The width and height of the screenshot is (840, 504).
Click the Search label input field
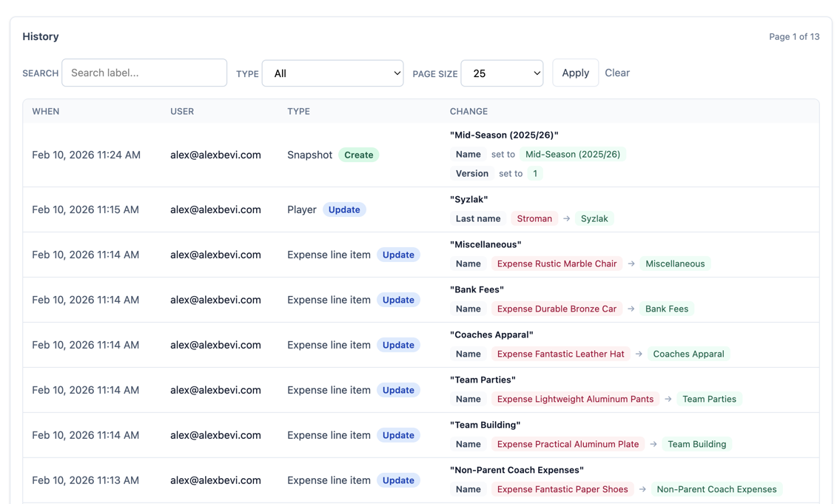pos(144,73)
